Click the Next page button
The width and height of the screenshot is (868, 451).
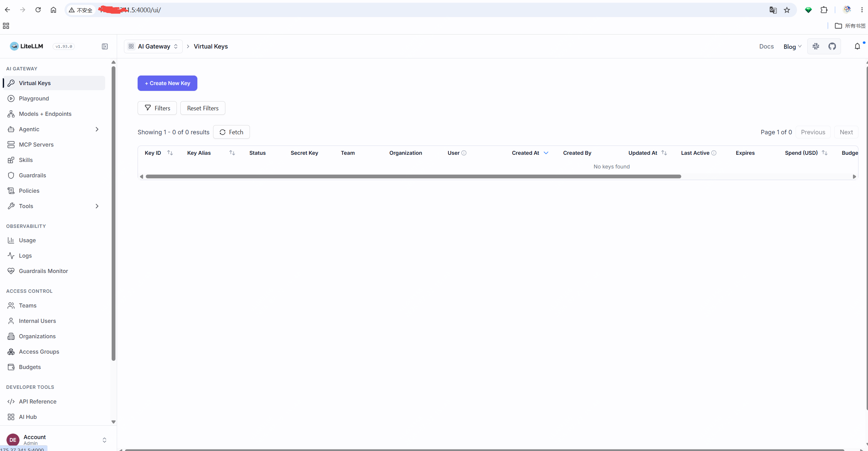(x=846, y=132)
